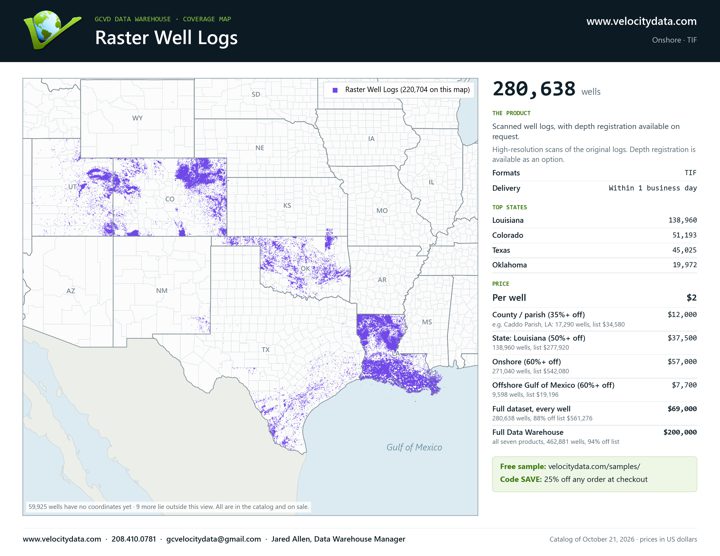Image resolution: width=720 pixels, height=556 pixels.
Task: Click 'Code SAVE: 25% off' promo text
Action: point(574,479)
